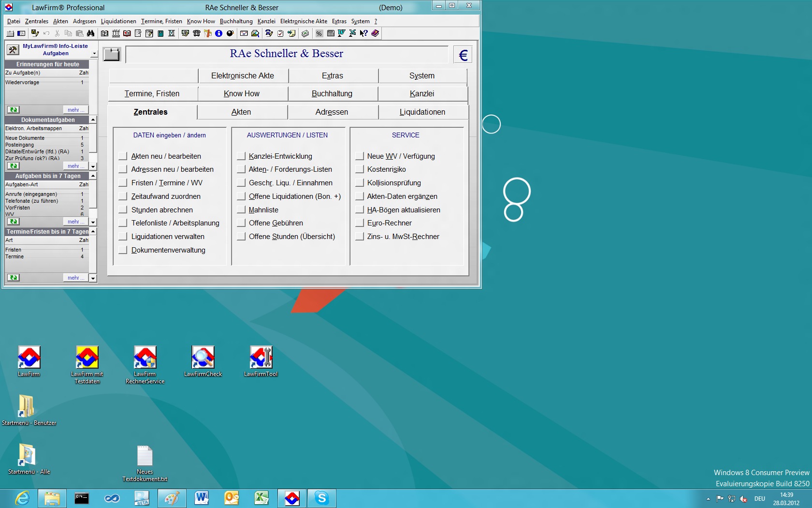Click the percent sign toolbar icon
The image size is (812, 508).
319,33
